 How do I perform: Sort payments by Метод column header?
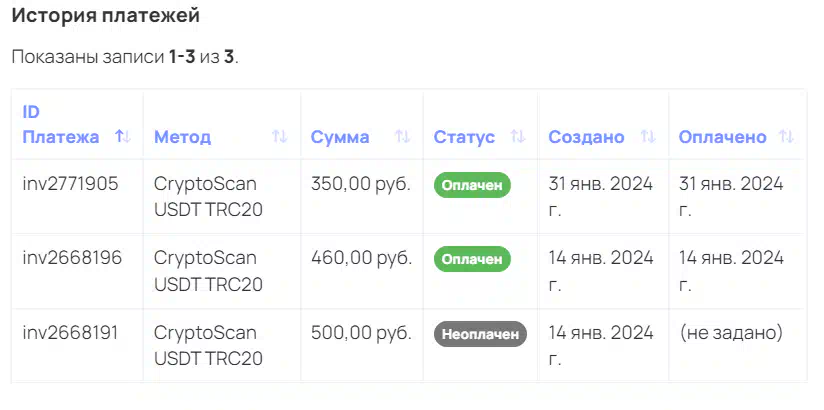182,137
